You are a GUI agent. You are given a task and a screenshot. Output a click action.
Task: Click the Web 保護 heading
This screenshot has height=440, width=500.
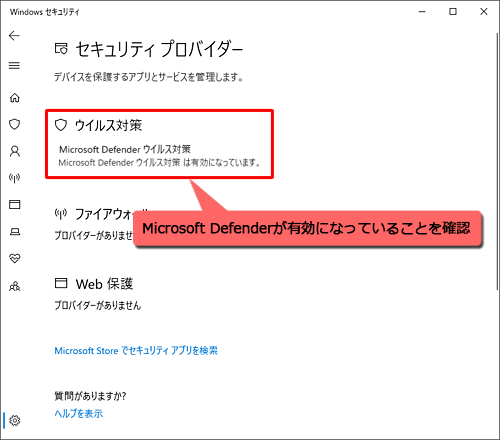(x=104, y=284)
